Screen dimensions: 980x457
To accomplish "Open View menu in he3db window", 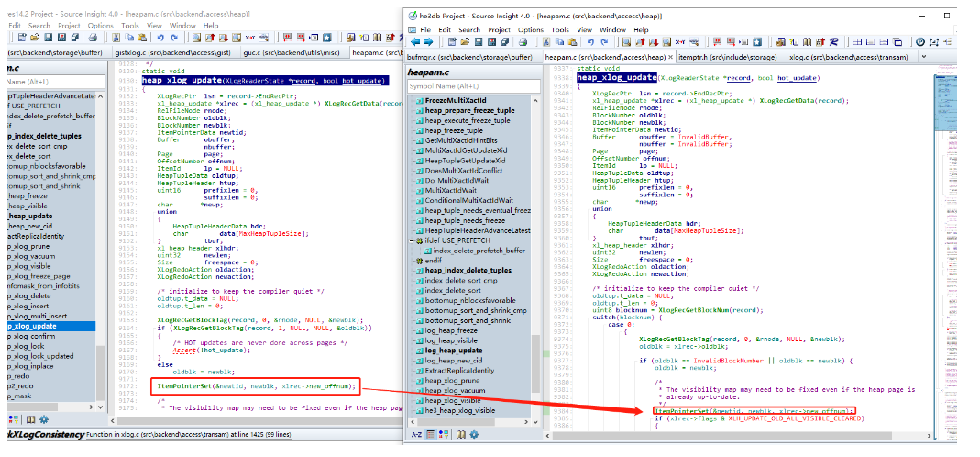I will point(584,29).
